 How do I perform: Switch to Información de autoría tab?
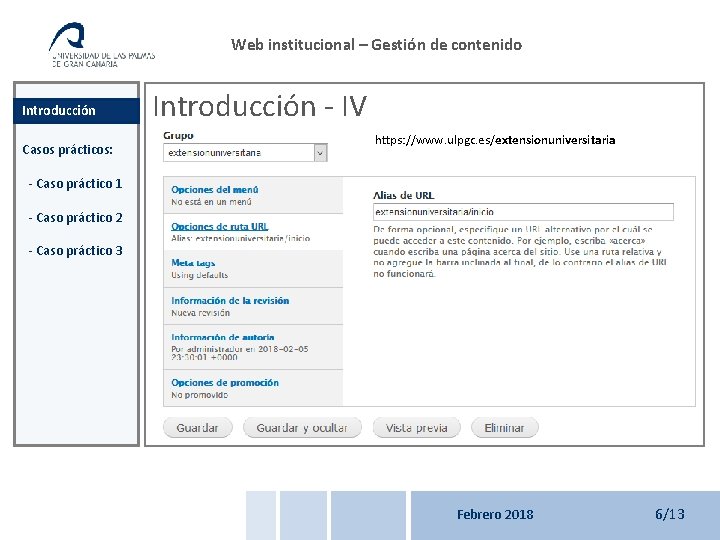coord(253,347)
